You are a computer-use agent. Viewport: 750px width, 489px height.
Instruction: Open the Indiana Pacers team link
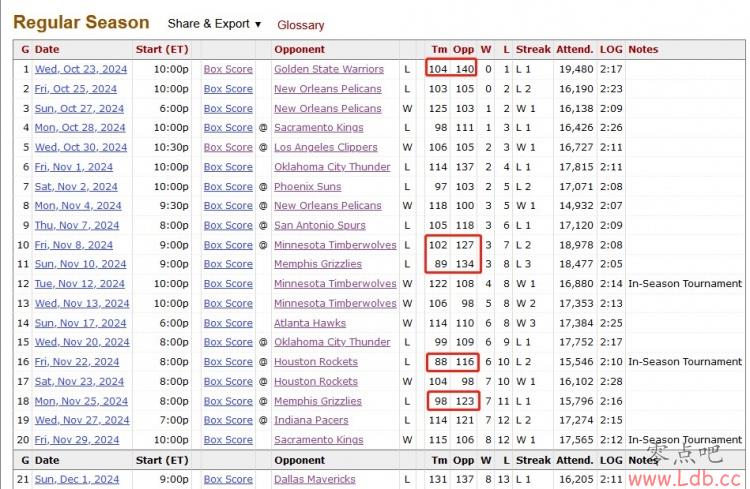point(311,420)
